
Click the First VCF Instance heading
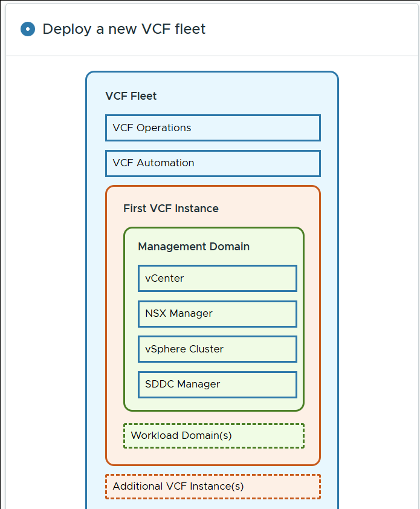coord(171,209)
